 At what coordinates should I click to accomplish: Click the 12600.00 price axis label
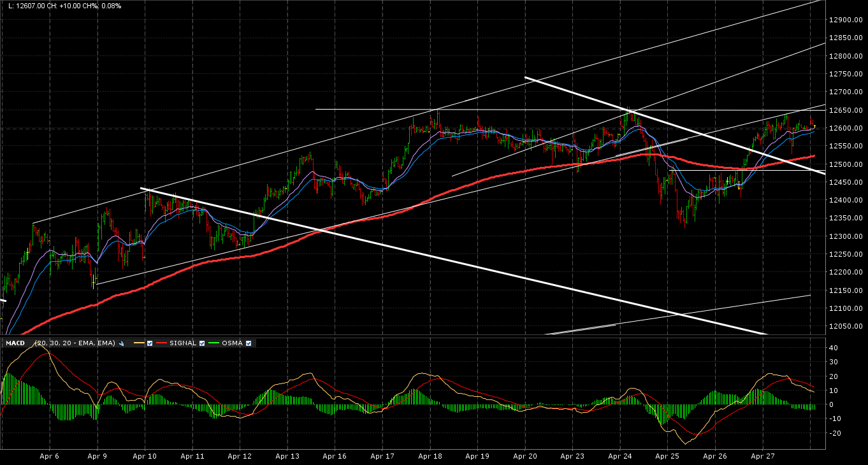[845, 128]
